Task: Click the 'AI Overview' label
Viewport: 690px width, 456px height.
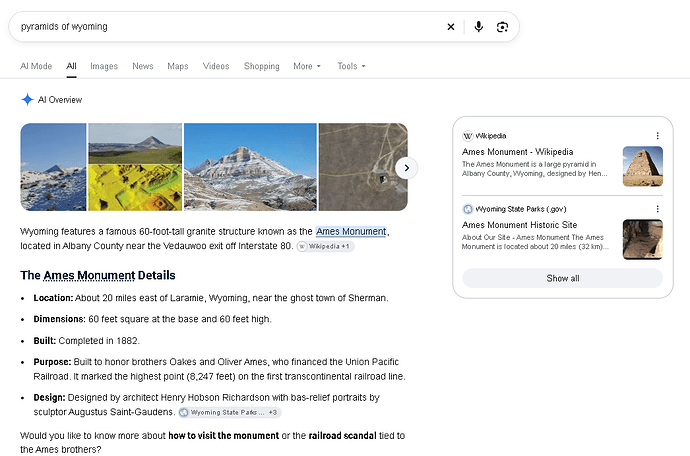Action: tap(60, 100)
